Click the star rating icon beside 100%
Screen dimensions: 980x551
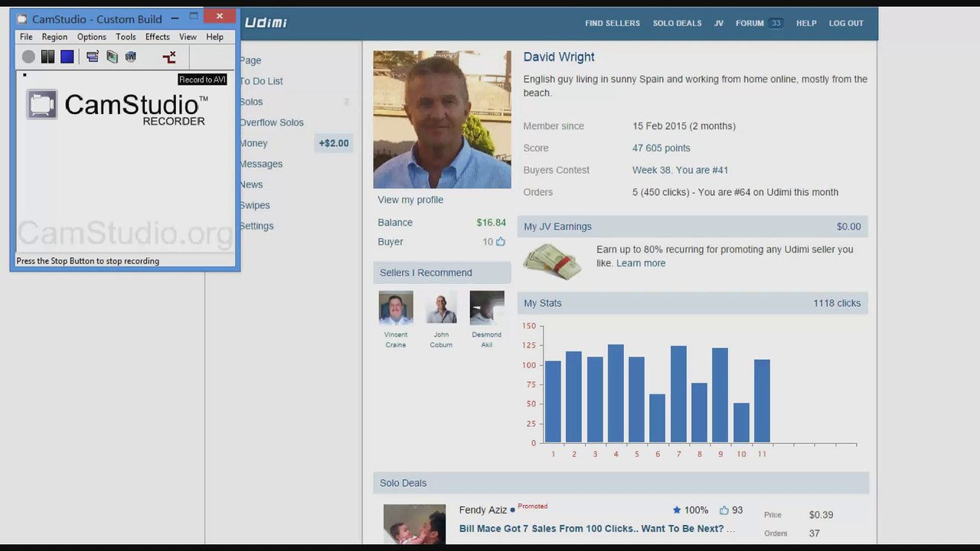677,510
